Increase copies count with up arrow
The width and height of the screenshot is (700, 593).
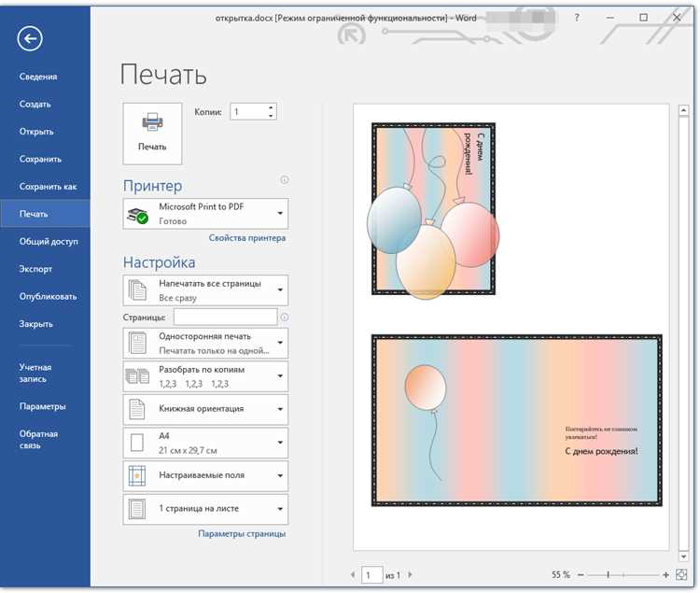[x=271, y=107]
